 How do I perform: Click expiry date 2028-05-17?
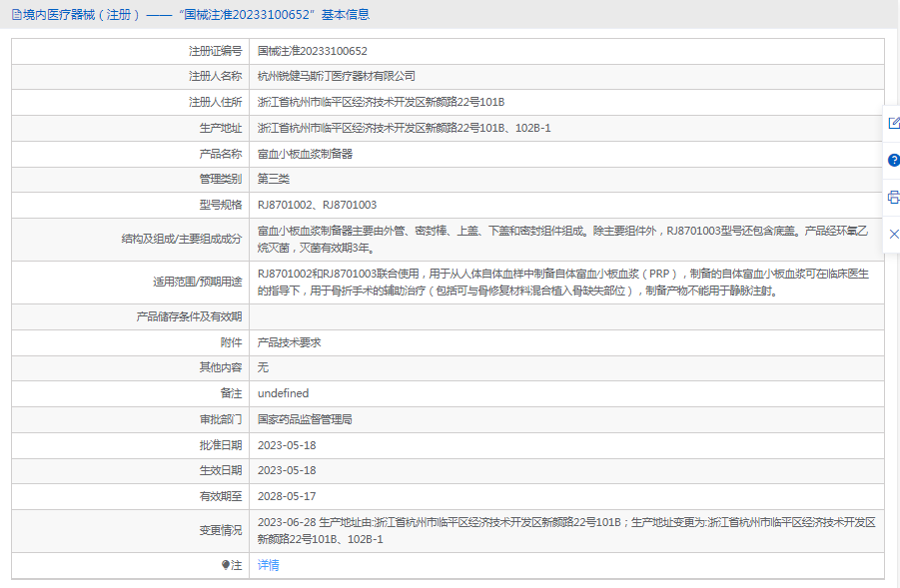(x=287, y=496)
